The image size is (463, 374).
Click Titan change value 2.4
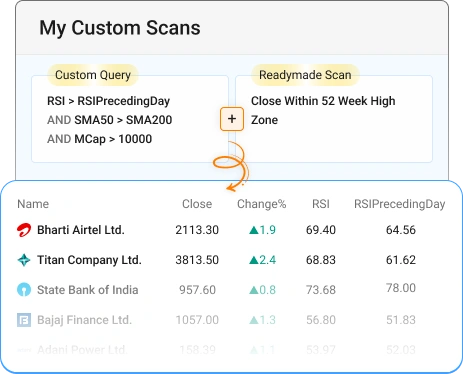tap(262, 260)
